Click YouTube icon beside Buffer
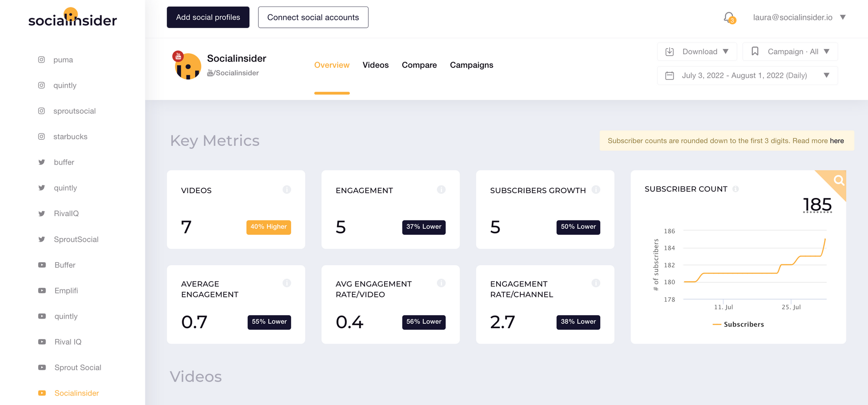The width and height of the screenshot is (868, 405). [x=42, y=265]
